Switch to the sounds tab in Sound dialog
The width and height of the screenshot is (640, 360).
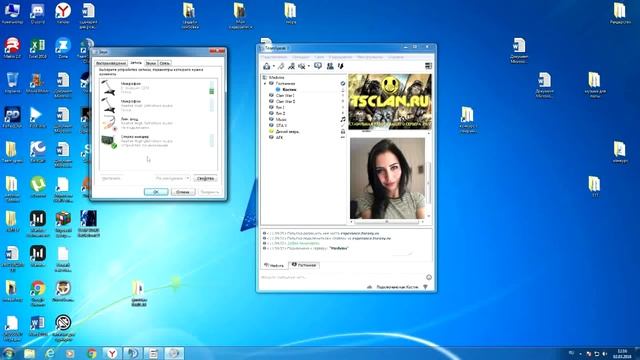coord(151,63)
